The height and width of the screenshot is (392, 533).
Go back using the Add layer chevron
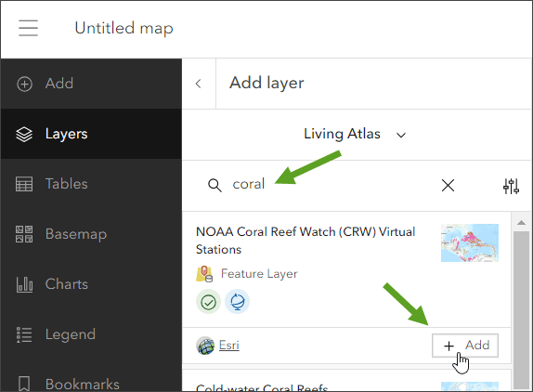click(199, 84)
